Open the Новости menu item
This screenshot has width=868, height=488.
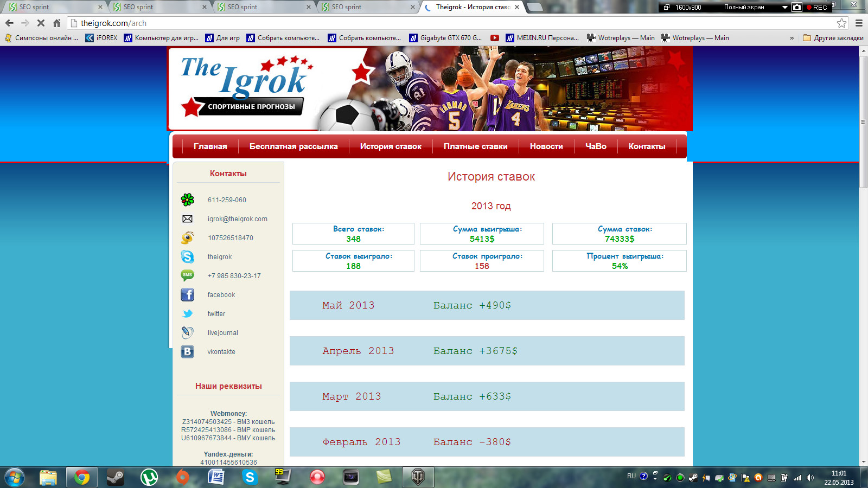coord(546,146)
